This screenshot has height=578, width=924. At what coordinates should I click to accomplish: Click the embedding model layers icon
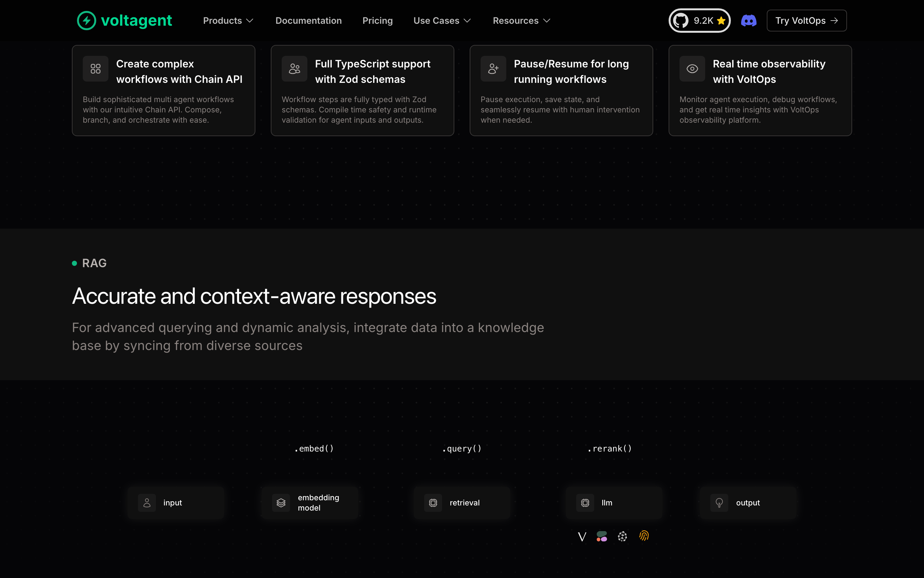(281, 503)
